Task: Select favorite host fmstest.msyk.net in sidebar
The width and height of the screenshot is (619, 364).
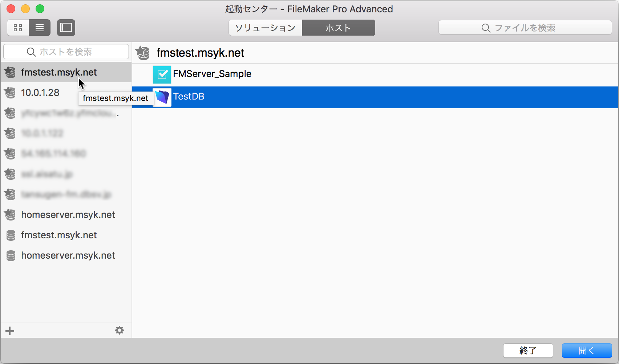Action: (x=66, y=72)
